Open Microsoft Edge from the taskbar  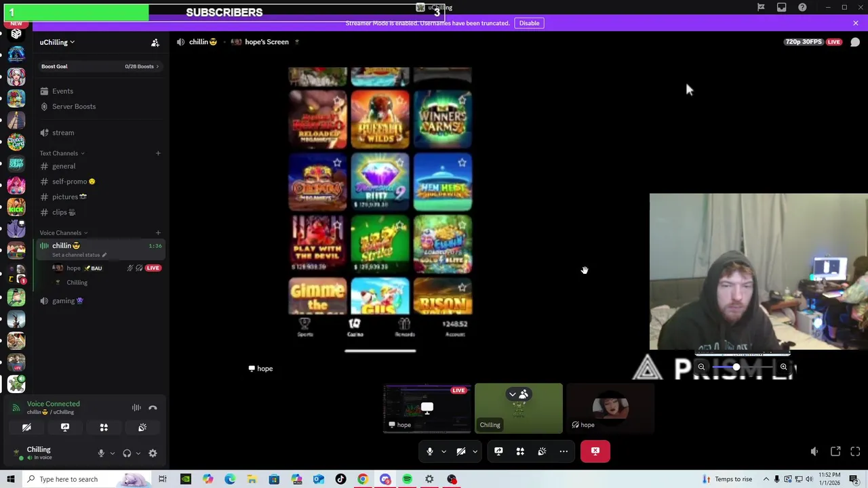point(230,479)
